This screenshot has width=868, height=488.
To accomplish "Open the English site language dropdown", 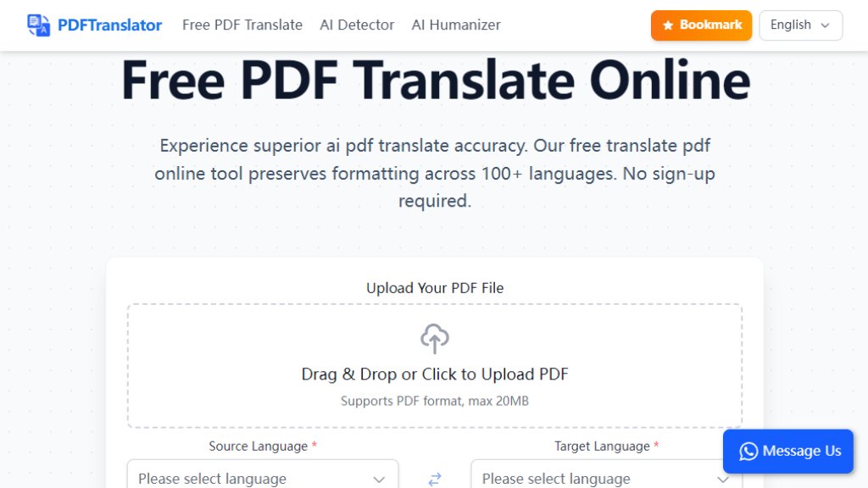I will tap(800, 25).
